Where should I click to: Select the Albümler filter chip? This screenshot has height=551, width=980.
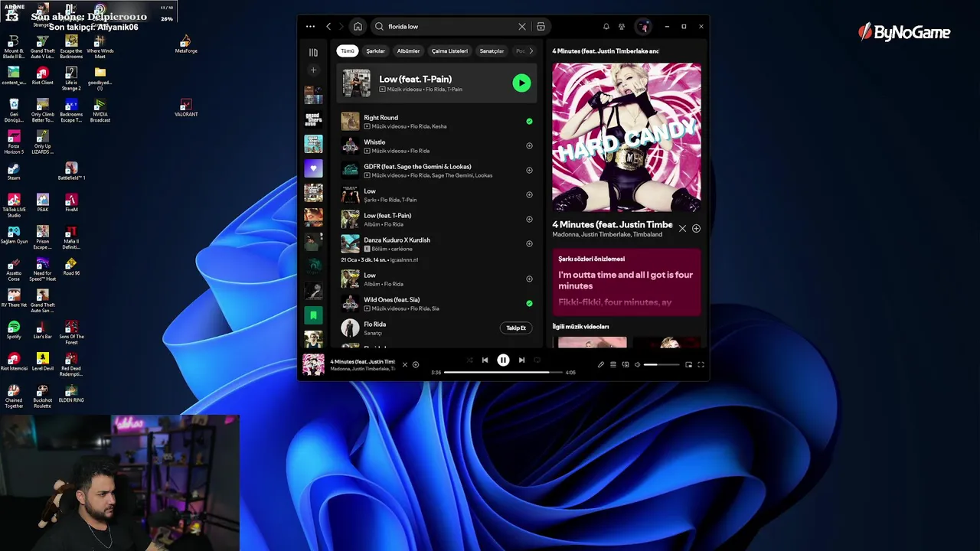coord(408,51)
